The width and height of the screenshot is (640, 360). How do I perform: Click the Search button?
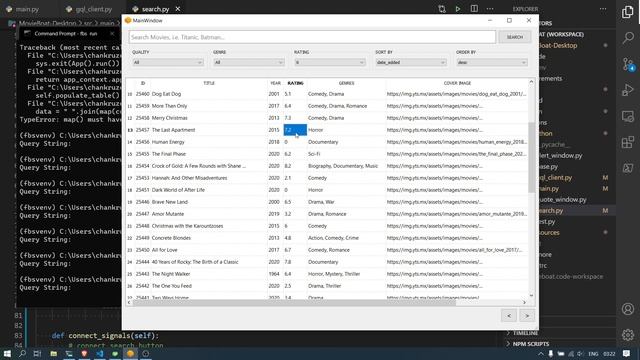click(515, 37)
